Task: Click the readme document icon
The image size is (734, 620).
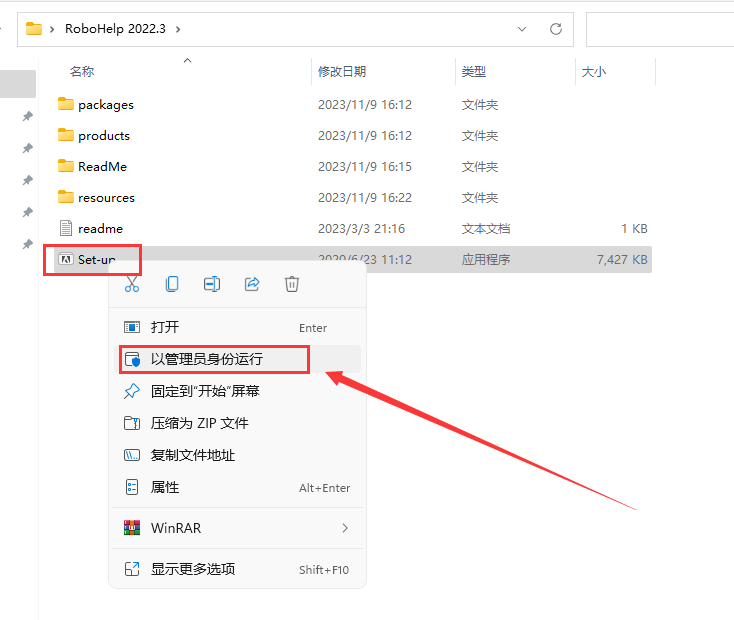Action: click(66, 228)
